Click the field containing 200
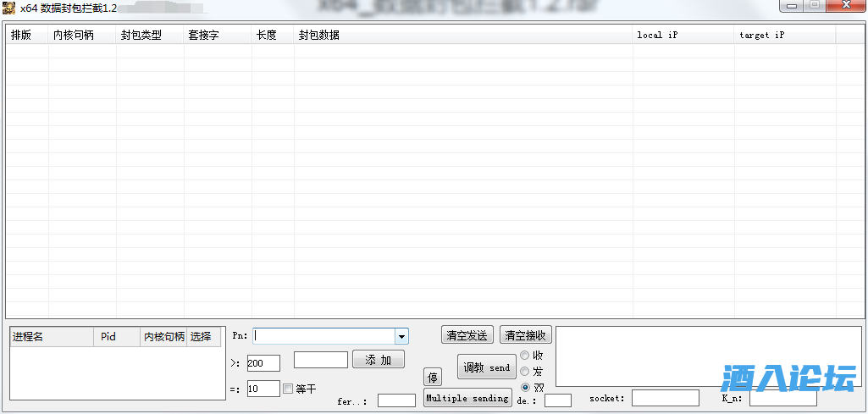 (263, 363)
